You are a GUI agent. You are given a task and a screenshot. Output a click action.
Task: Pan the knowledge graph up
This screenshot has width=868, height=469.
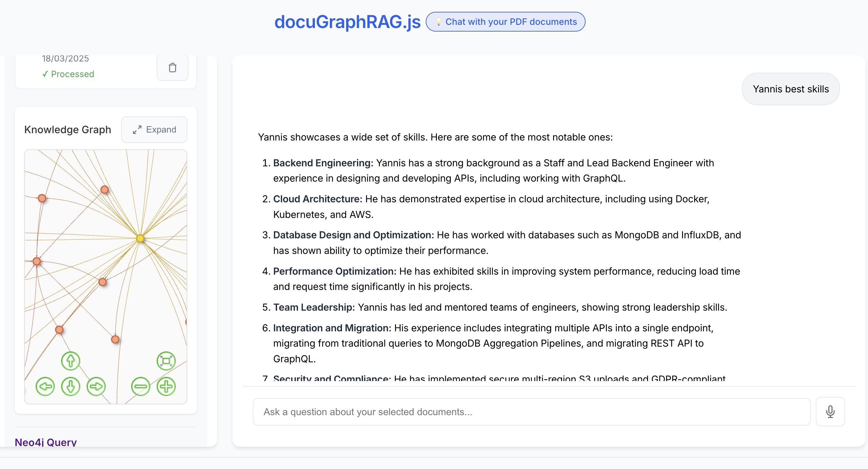[70, 361]
